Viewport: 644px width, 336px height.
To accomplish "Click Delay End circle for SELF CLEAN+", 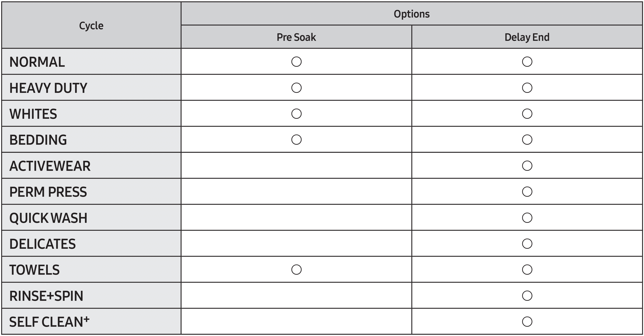I will [x=527, y=322].
